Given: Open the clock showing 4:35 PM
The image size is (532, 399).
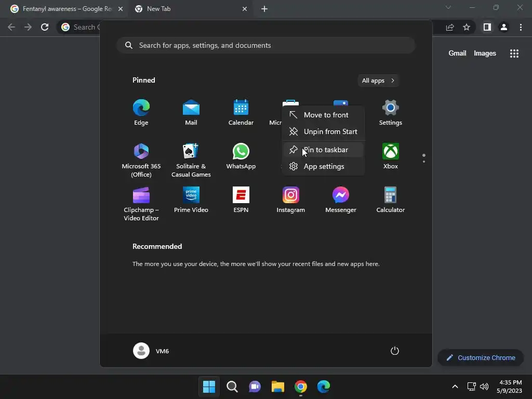Looking at the screenshot, I should 509,387.
